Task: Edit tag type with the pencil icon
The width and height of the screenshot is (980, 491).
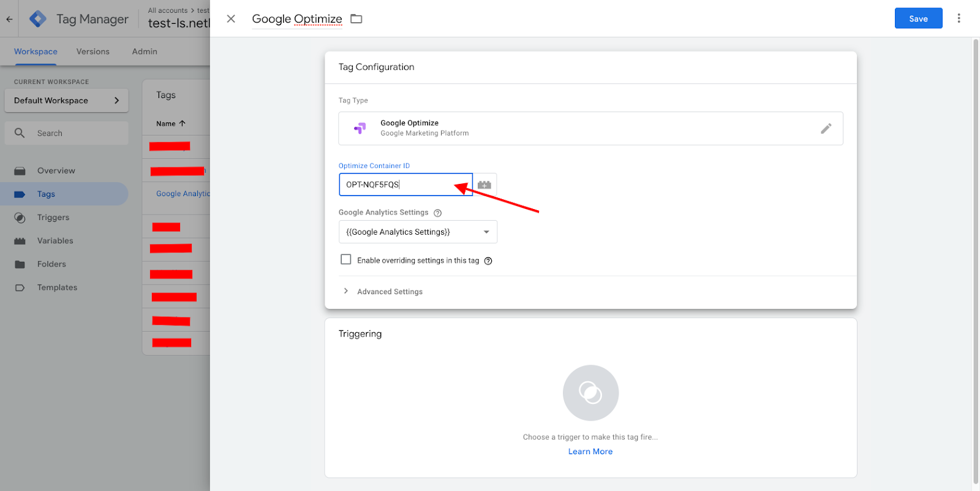Action: 826,128
